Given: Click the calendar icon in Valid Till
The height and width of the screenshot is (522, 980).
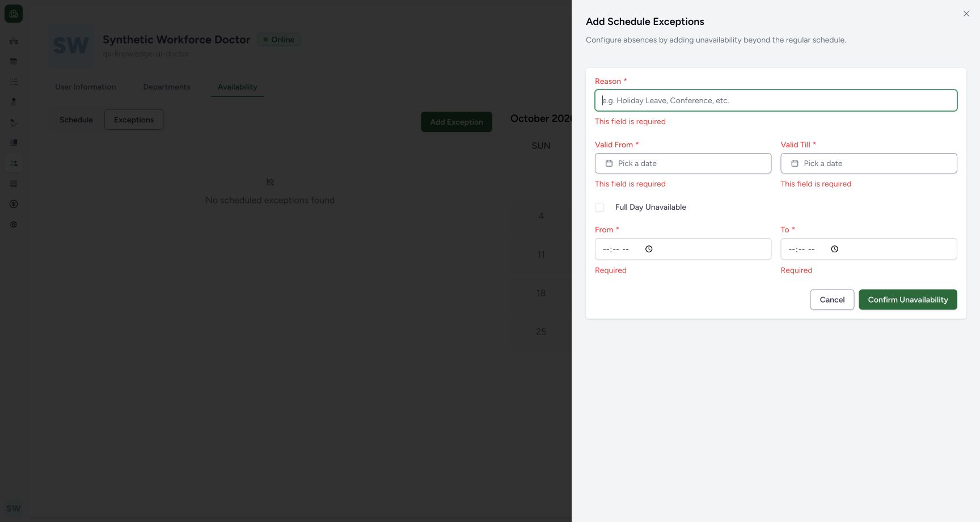Looking at the screenshot, I should (x=795, y=163).
